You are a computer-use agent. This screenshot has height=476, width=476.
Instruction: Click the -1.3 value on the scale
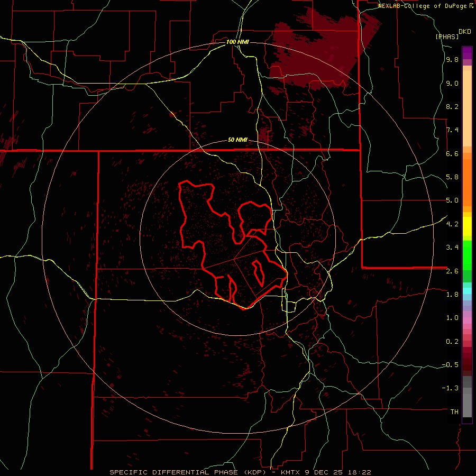point(450,388)
